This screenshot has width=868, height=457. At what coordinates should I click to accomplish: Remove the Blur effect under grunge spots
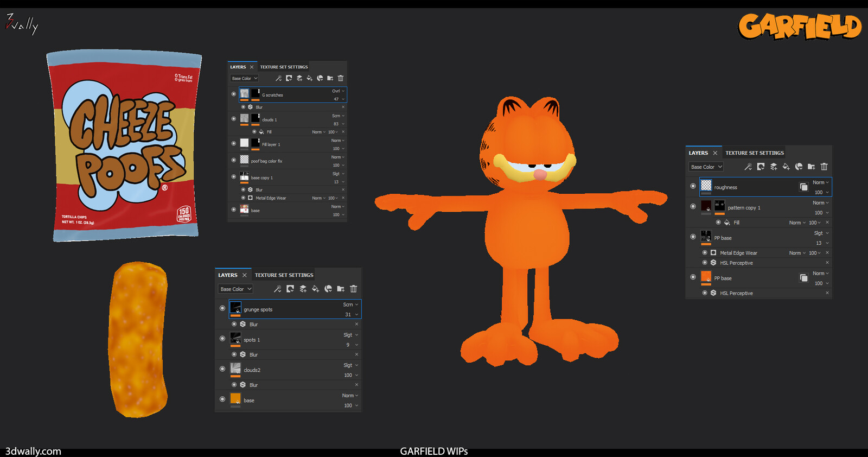coord(356,324)
